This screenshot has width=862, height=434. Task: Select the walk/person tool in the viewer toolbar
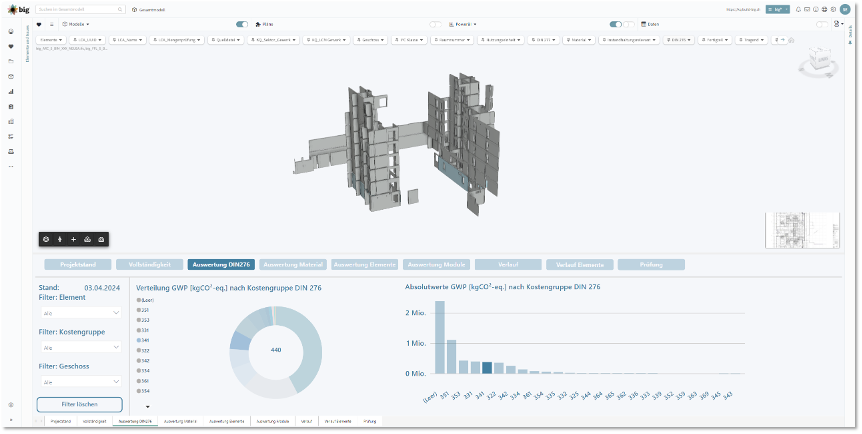(x=59, y=239)
